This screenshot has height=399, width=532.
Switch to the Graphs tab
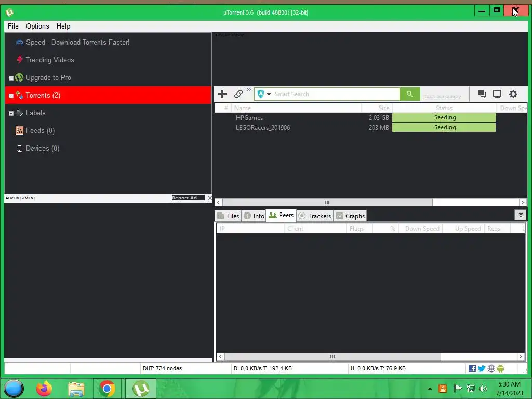[x=350, y=216]
